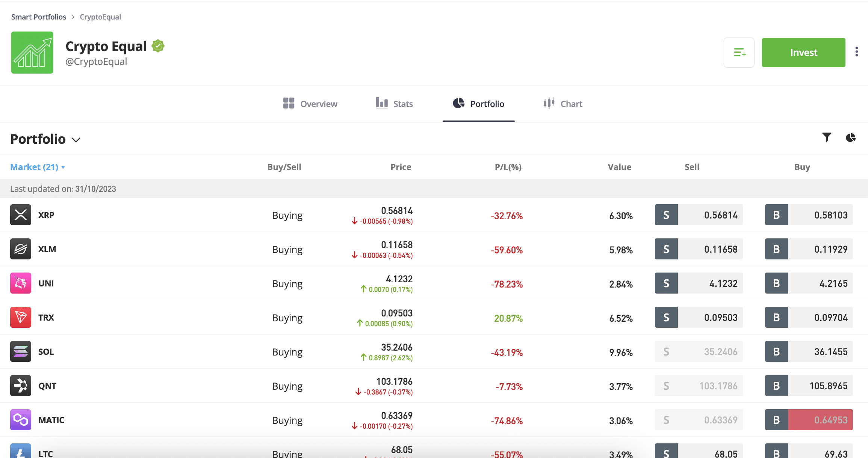Open the portfolio filter funnel icon
The image size is (868, 458).
click(827, 137)
